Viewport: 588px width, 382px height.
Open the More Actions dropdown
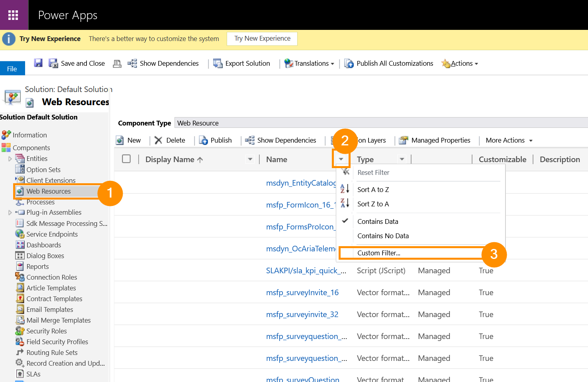point(509,140)
